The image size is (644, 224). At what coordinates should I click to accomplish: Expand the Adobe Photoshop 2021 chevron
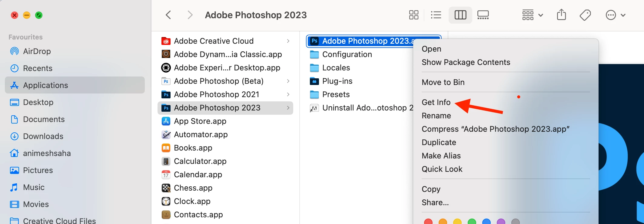point(288,94)
